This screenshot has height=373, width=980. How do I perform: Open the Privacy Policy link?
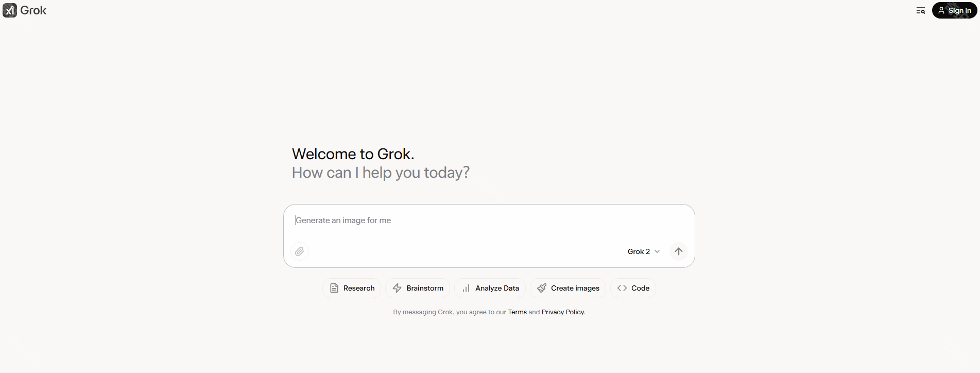click(x=563, y=312)
